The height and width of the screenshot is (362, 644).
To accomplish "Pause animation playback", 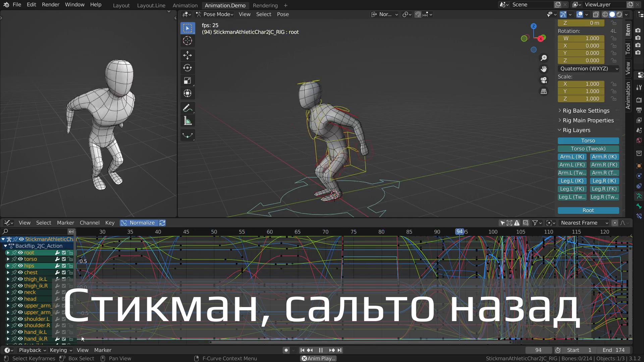I will (321, 350).
